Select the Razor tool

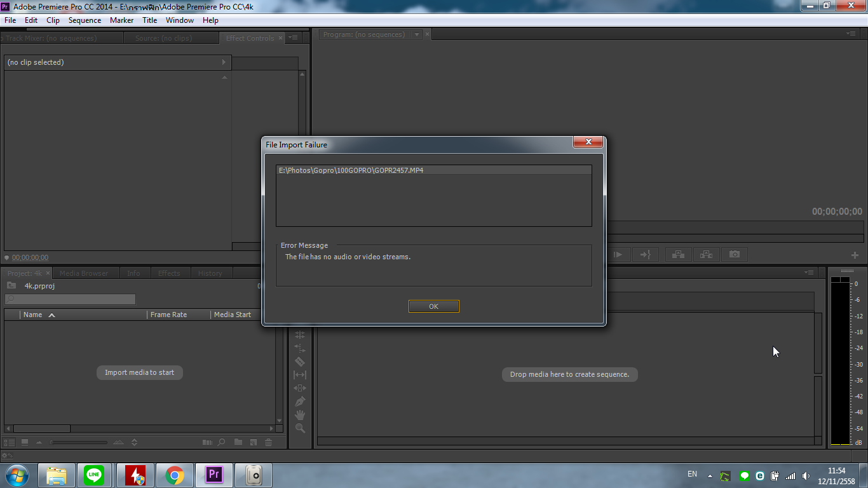coord(300,362)
